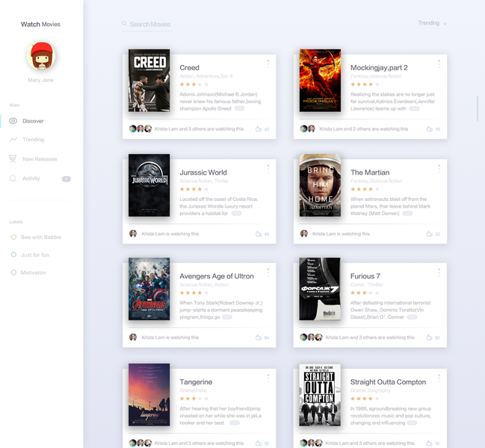Expand The Martian description more badge
The height and width of the screenshot is (448, 485).
click(407, 214)
